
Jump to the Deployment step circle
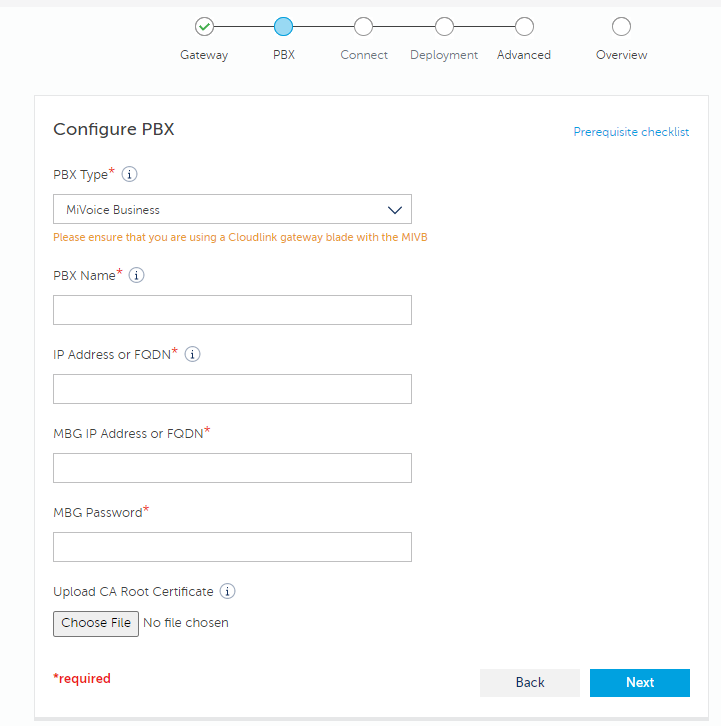444,26
